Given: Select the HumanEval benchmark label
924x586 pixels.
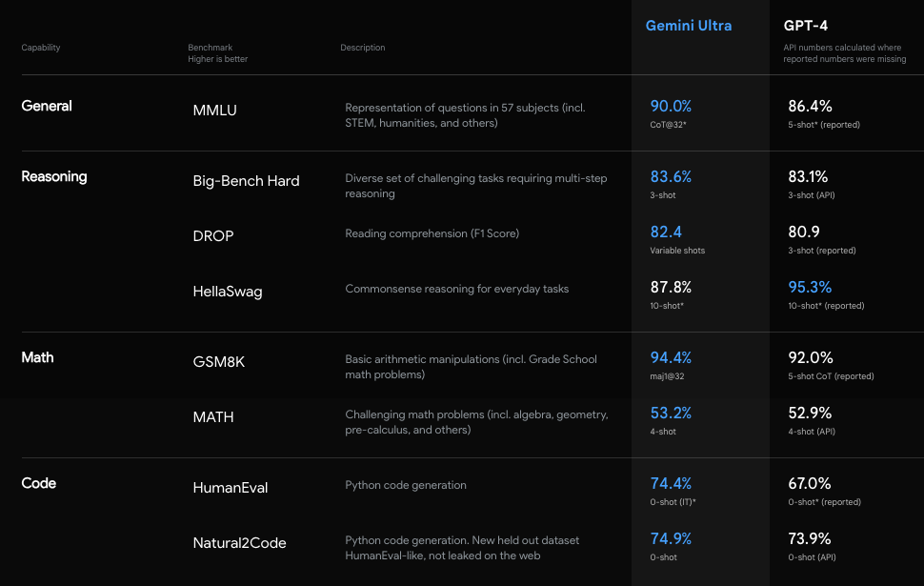Looking at the screenshot, I should point(230,488).
